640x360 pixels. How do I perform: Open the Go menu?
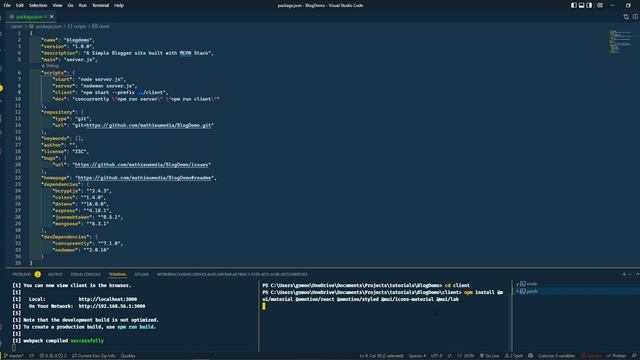[70, 5]
